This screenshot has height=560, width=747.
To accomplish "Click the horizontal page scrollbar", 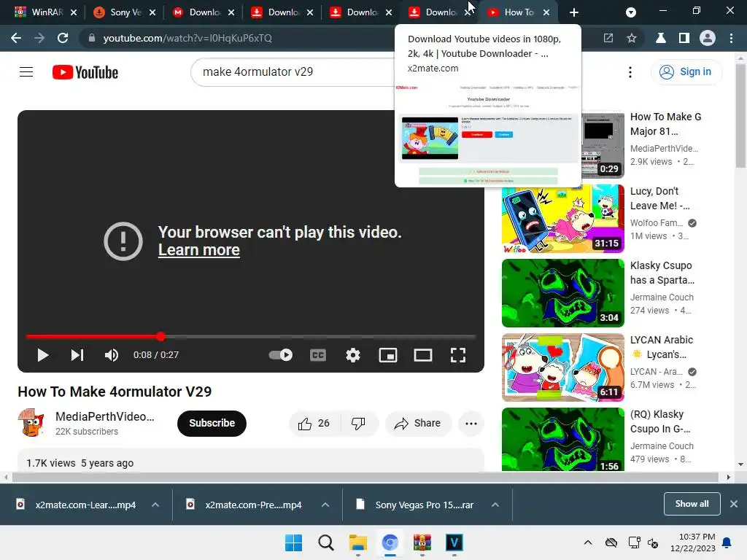I will [365, 477].
